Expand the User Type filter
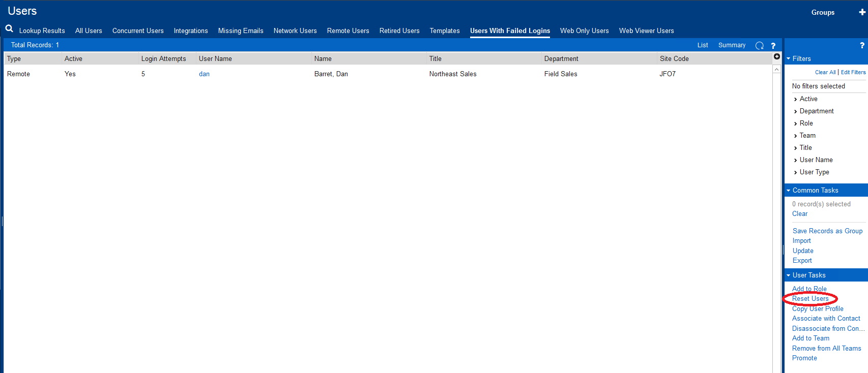 point(796,172)
